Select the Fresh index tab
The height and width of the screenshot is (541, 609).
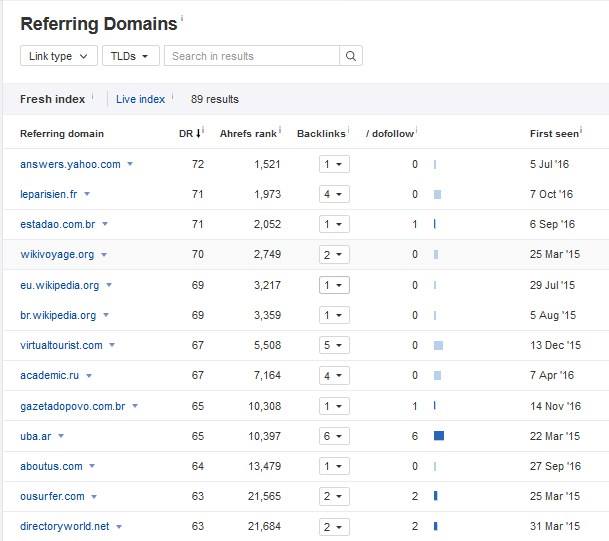pyautogui.click(x=52, y=99)
